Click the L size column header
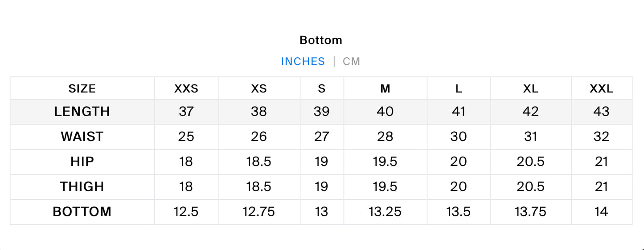644x250 pixels. (x=459, y=89)
